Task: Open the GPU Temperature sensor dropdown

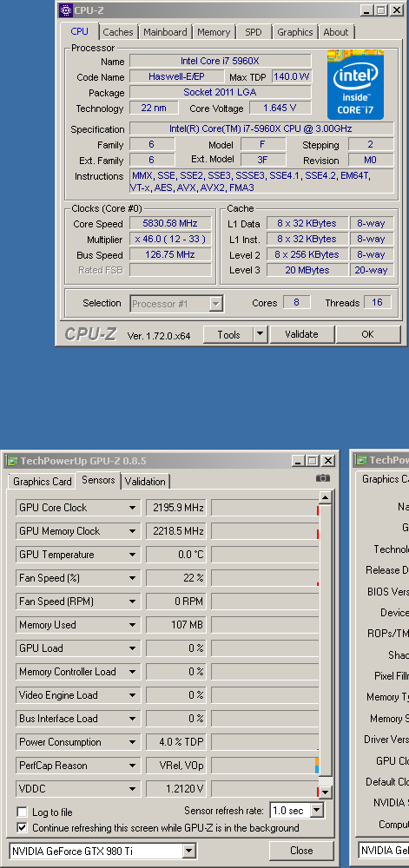Action: [x=132, y=554]
